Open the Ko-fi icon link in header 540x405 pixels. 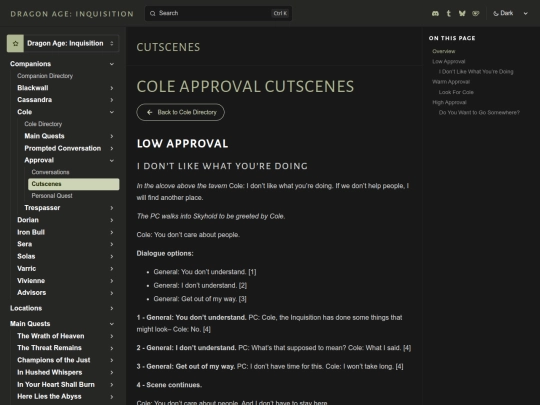476,13
